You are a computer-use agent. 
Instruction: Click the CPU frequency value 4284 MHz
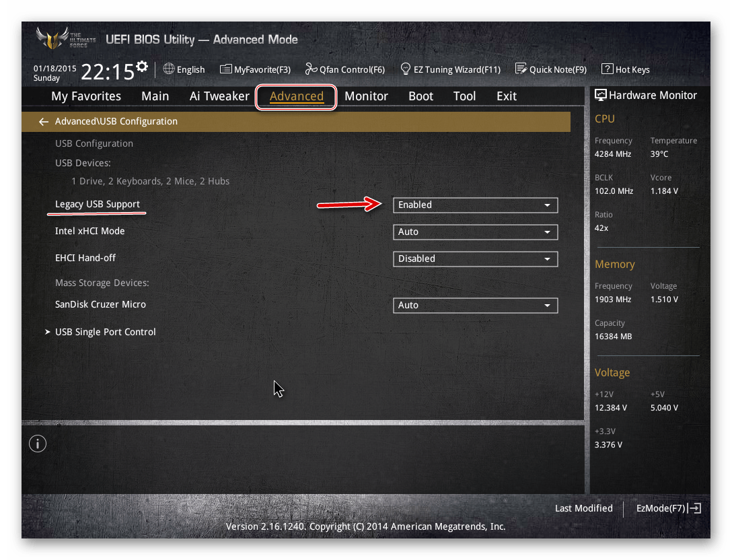(x=613, y=153)
